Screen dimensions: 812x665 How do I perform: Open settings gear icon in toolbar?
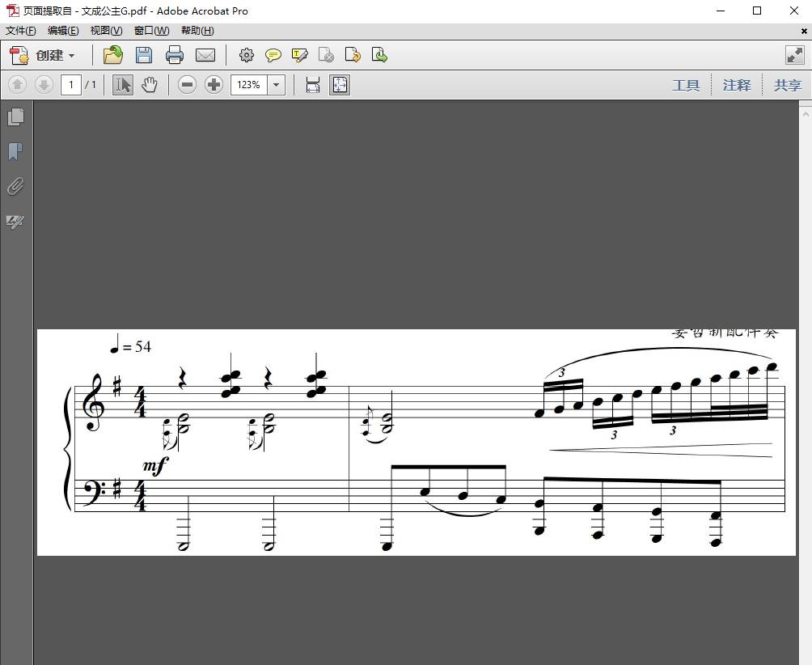[x=247, y=55]
